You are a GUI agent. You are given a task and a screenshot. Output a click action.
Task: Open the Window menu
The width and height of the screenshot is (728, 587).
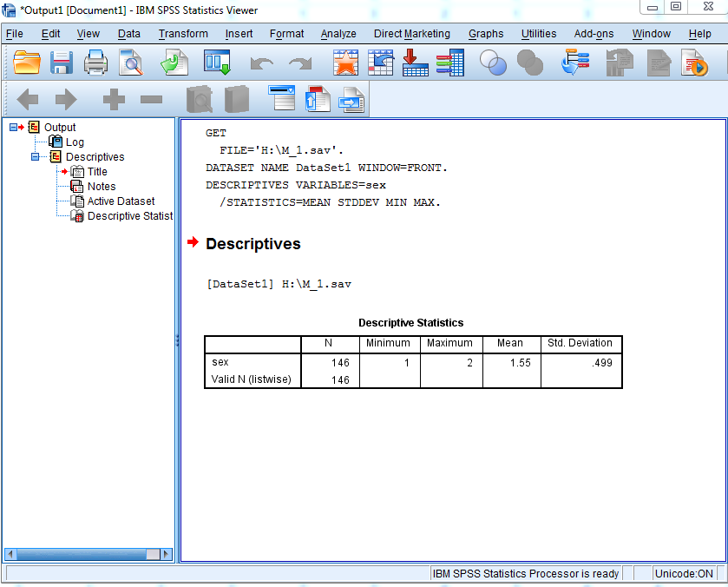point(652,34)
